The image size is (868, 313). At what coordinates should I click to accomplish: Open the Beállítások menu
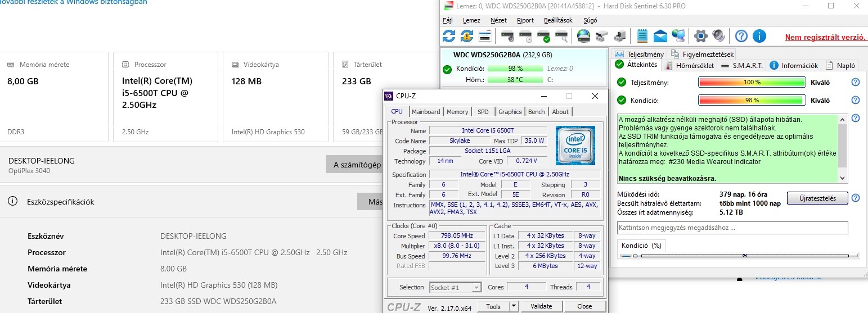[558, 20]
